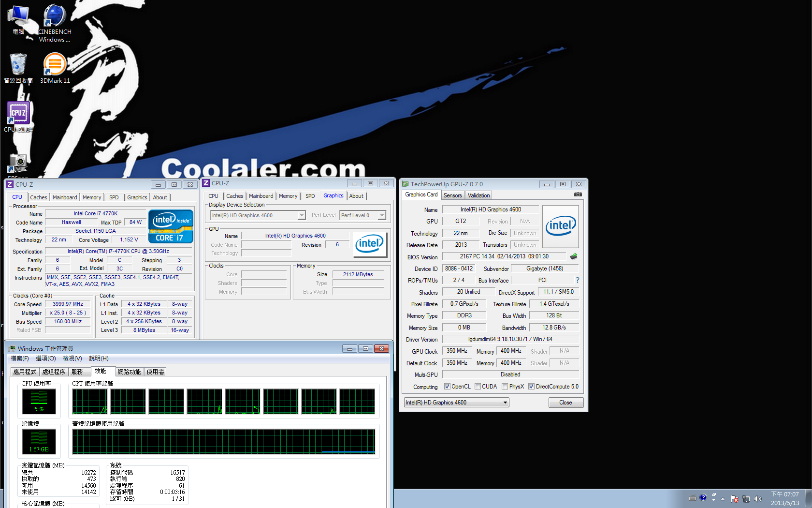Open the Recycle Bin desktop icon
812x508 pixels.
18,68
